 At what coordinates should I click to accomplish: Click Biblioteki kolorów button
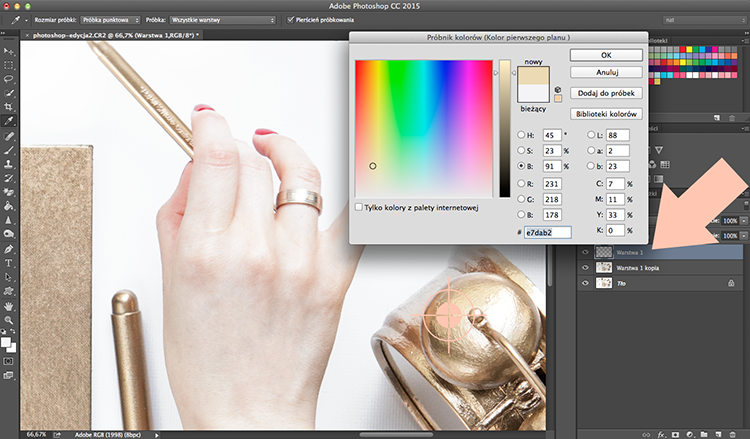(x=606, y=114)
